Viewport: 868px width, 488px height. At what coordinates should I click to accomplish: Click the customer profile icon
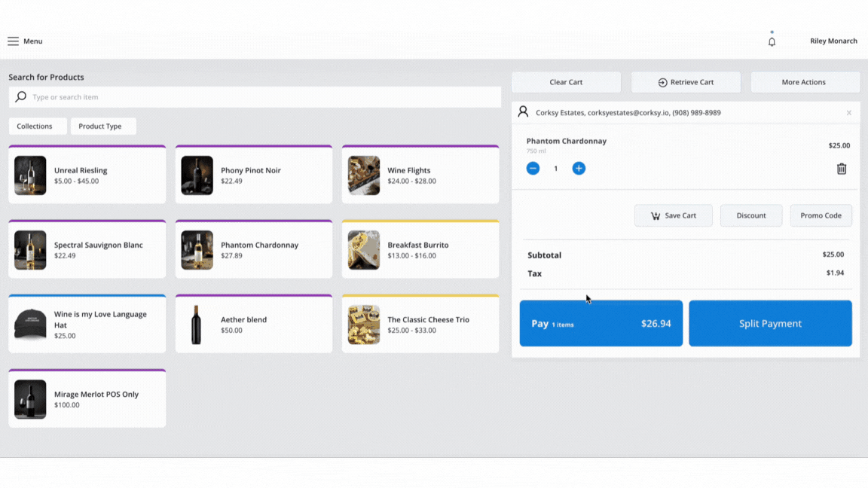click(523, 112)
